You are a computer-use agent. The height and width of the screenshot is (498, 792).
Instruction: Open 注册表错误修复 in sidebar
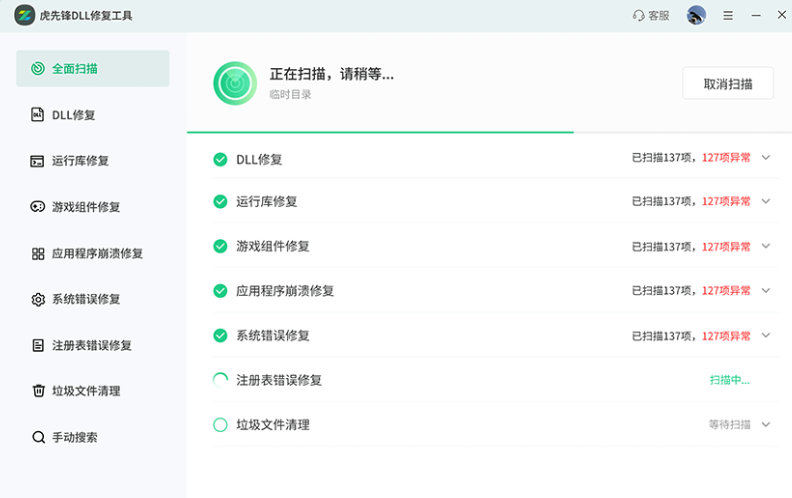(x=92, y=345)
